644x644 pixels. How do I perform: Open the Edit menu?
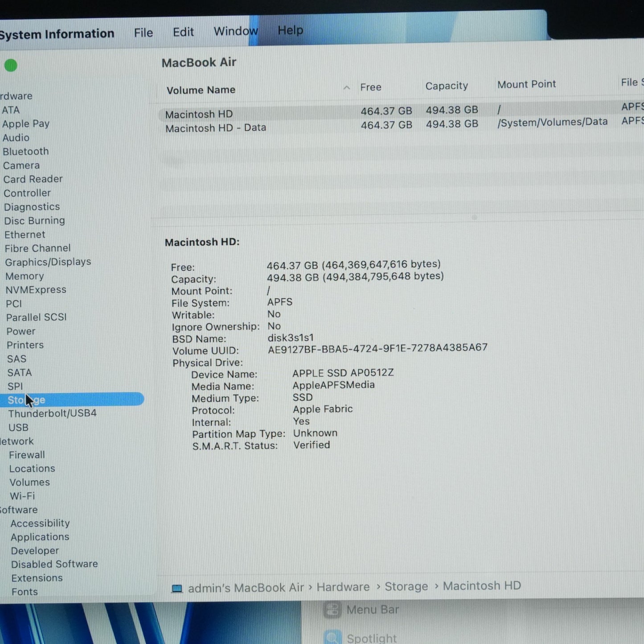click(x=183, y=32)
